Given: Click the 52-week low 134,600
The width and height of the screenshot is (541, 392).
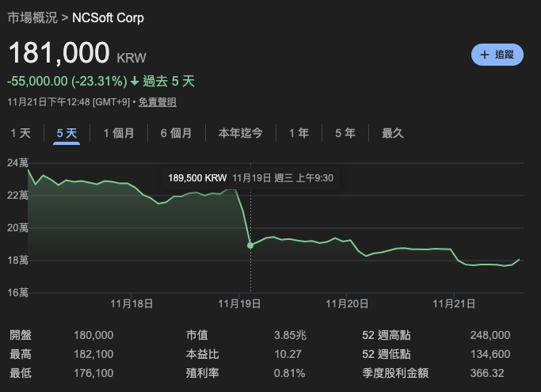Looking at the screenshot, I should pyautogui.click(x=490, y=354).
